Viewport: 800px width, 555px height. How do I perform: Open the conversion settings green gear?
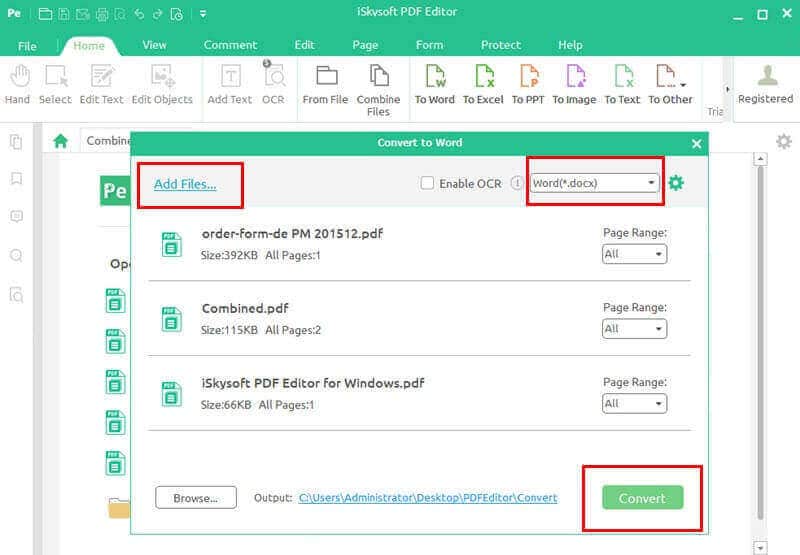[x=676, y=183]
